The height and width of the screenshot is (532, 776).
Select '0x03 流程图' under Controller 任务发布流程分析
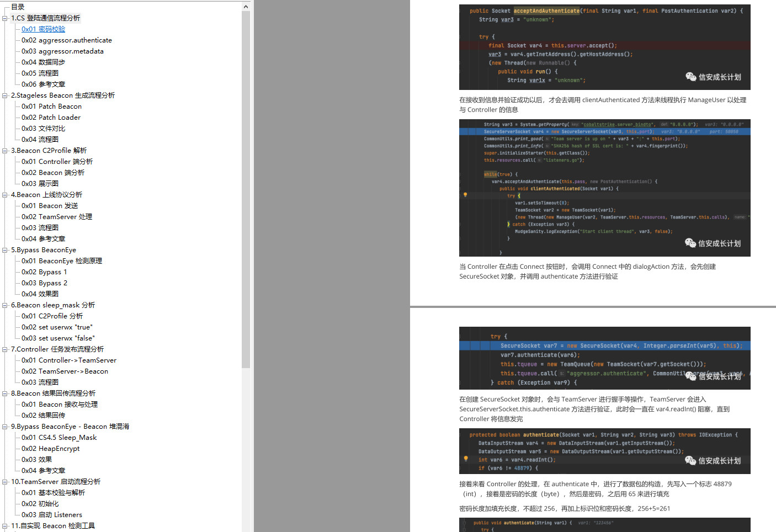40,382
